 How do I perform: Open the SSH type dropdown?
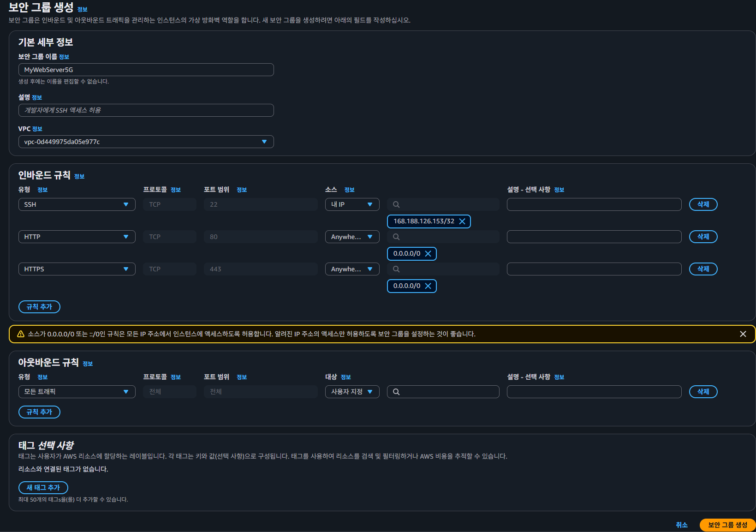point(77,204)
